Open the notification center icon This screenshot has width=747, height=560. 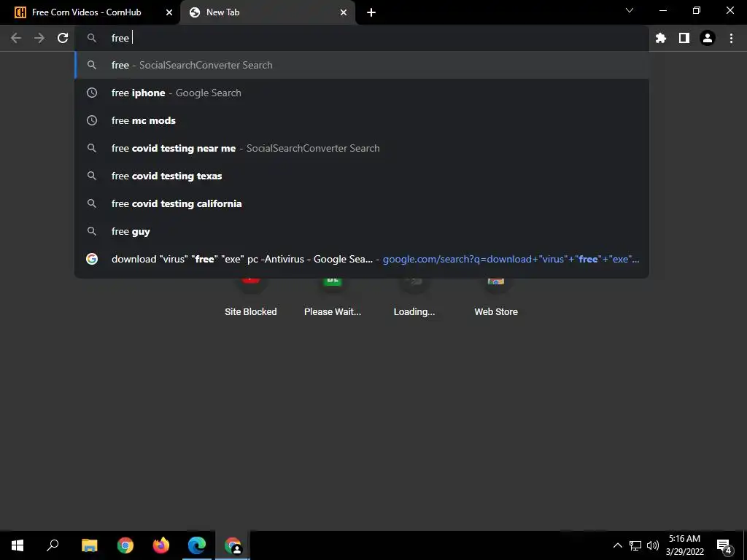pos(724,545)
